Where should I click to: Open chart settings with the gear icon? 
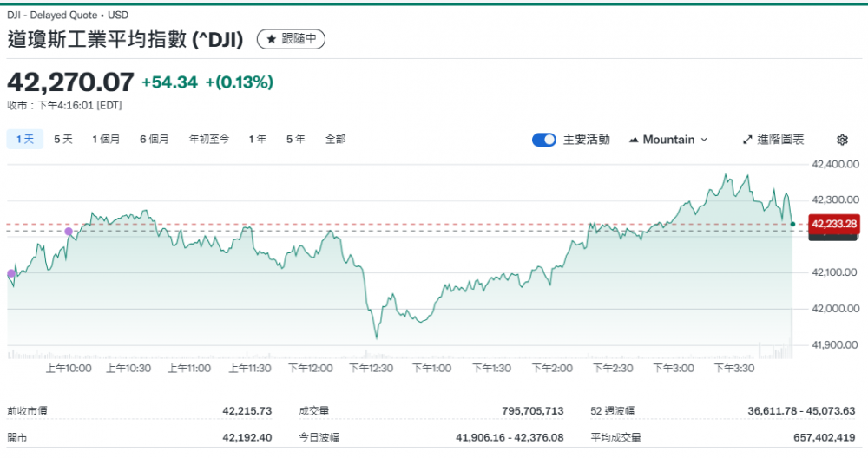click(842, 140)
